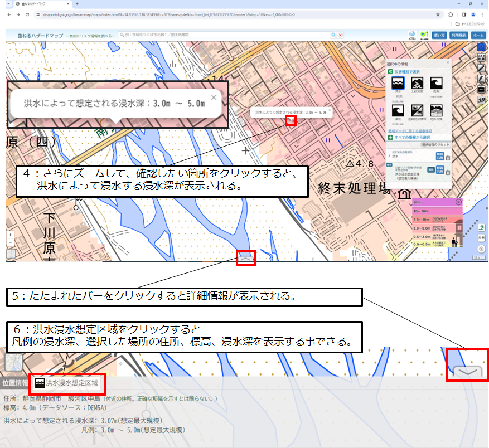Image resolution: width=489 pixels, height=448 pixels.
Task: Open 解説凡例 for 洪水浸水想定区域 layer
Action: point(440,170)
